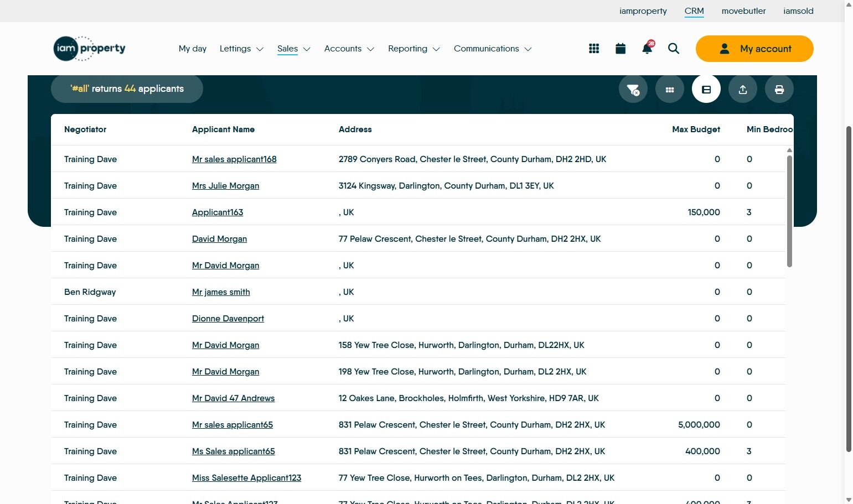853x504 pixels.
Task: Click the table scrollbar up arrow
Action: coord(789,150)
